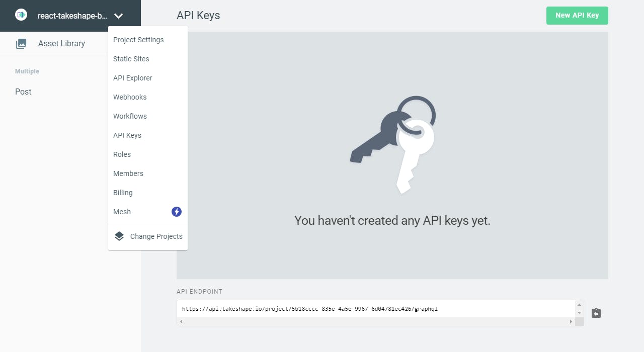Open the Post content type
This screenshot has width=644, height=352.
[x=23, y=92]
